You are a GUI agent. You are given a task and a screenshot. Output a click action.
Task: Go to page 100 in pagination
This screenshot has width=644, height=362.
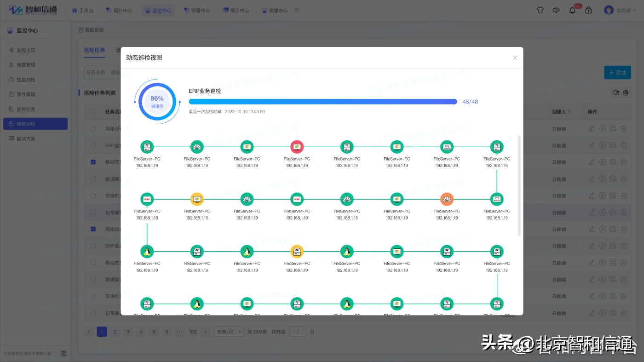point(193,331)
